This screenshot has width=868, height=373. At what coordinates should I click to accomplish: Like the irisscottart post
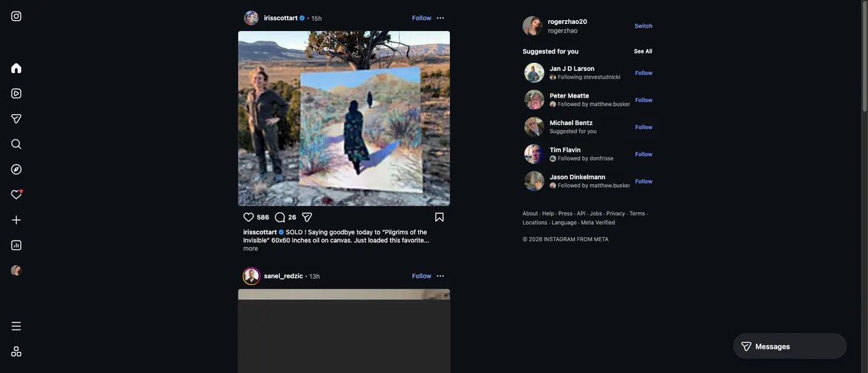click(x=249, y=217)
